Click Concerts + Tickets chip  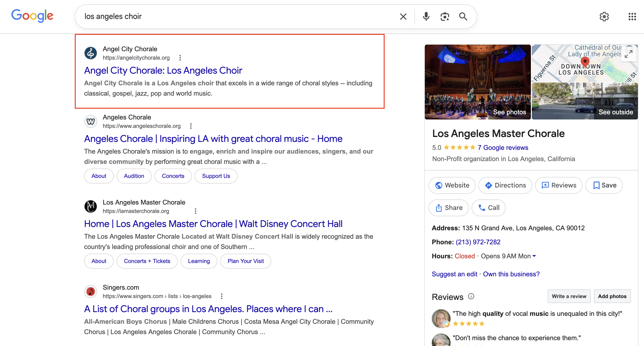pos(147,261)
